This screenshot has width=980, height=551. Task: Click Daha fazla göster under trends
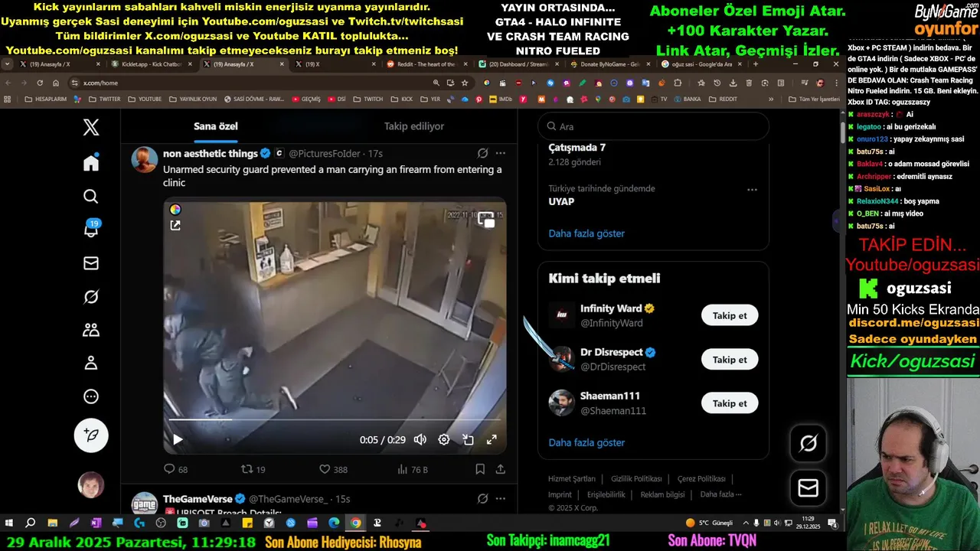(x=586, y=233)
